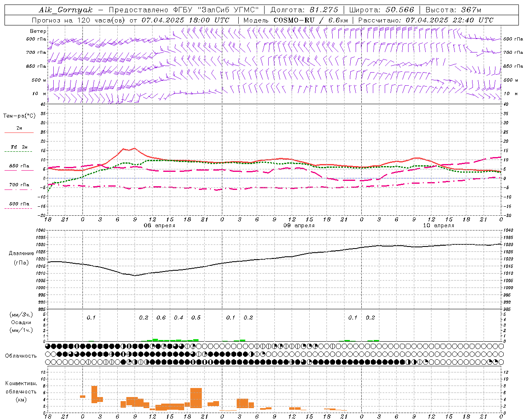Click the 'Прогноз на 120 часа(ов)' forecast text
The image size is (525, 420).
coord(78,20)
